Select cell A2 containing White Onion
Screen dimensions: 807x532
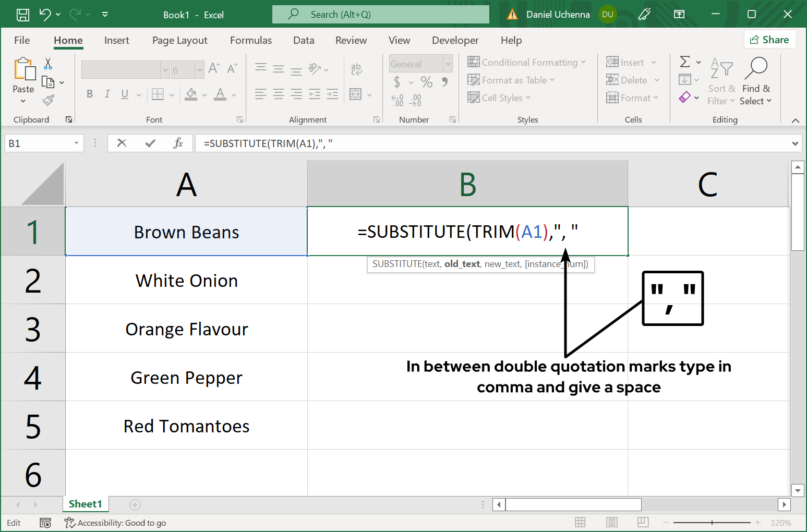186,281
